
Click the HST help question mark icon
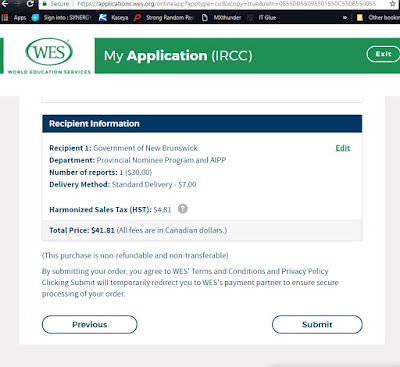(x=183, y=209)
